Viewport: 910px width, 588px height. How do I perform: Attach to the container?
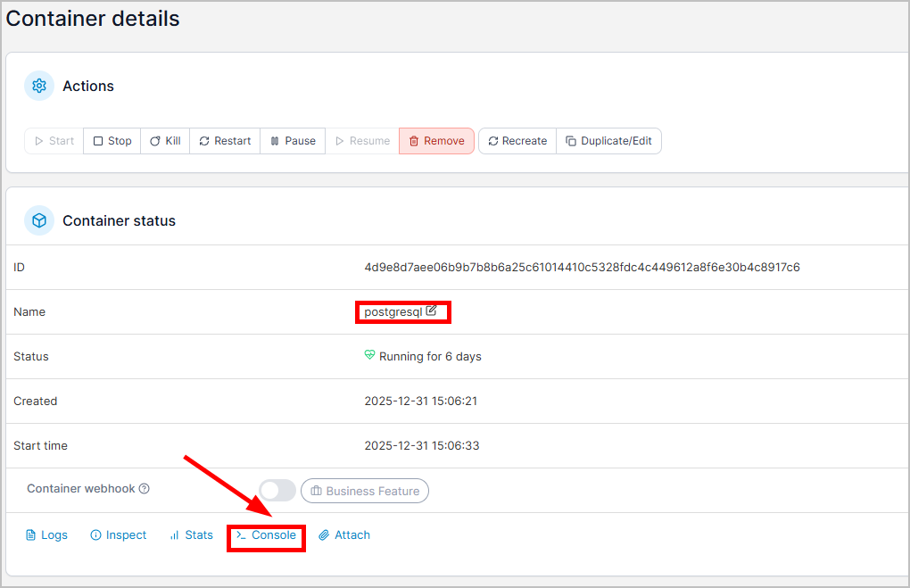344,535
